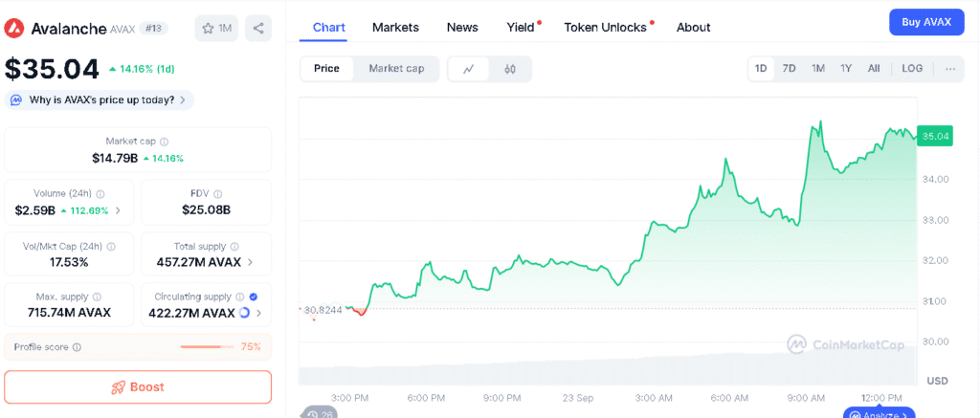Click the Analyze button below chart
The image size is (980, 418).
tap(879, 413)
